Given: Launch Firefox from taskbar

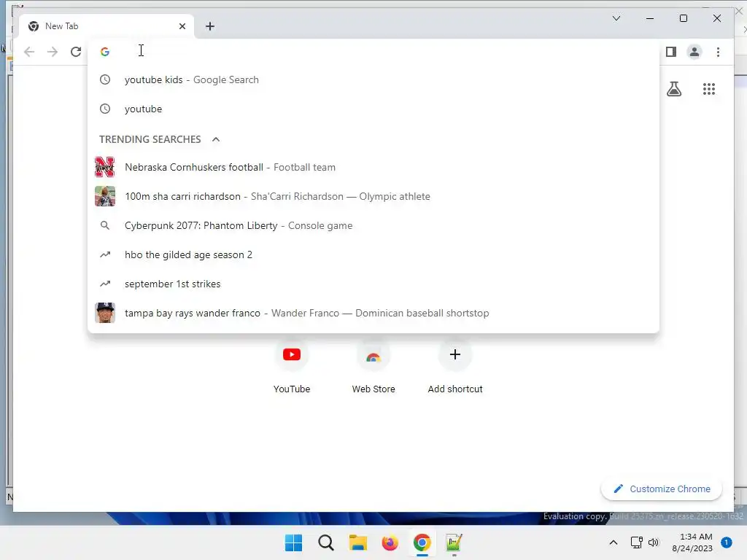Looking at the screenshot, I should [x=390, y=542].
